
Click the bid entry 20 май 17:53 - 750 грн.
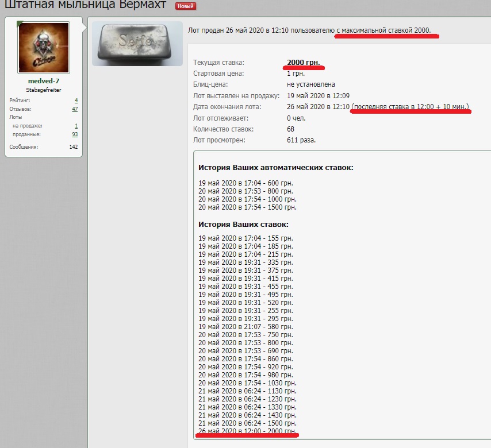pyautogui.click(x=246, y=335)
